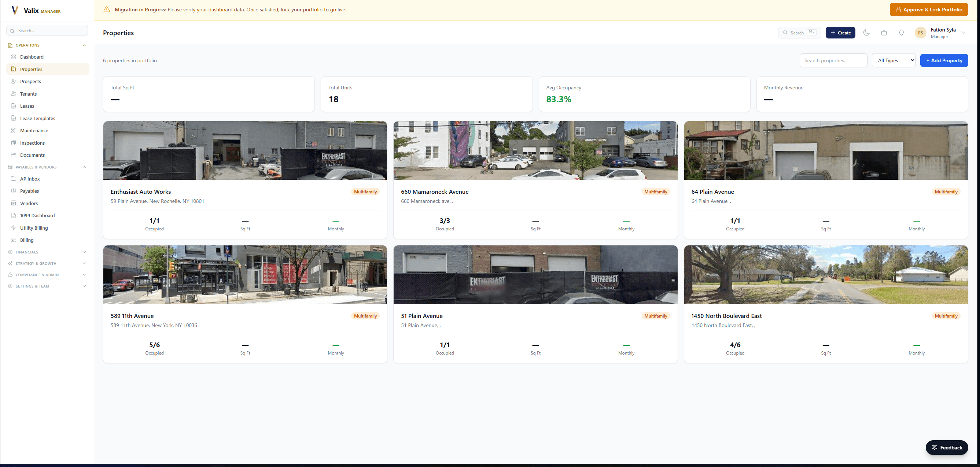980x467 pixels.
Task: Open the Dashboard from the sidebar
Action: tap(32, 57)
